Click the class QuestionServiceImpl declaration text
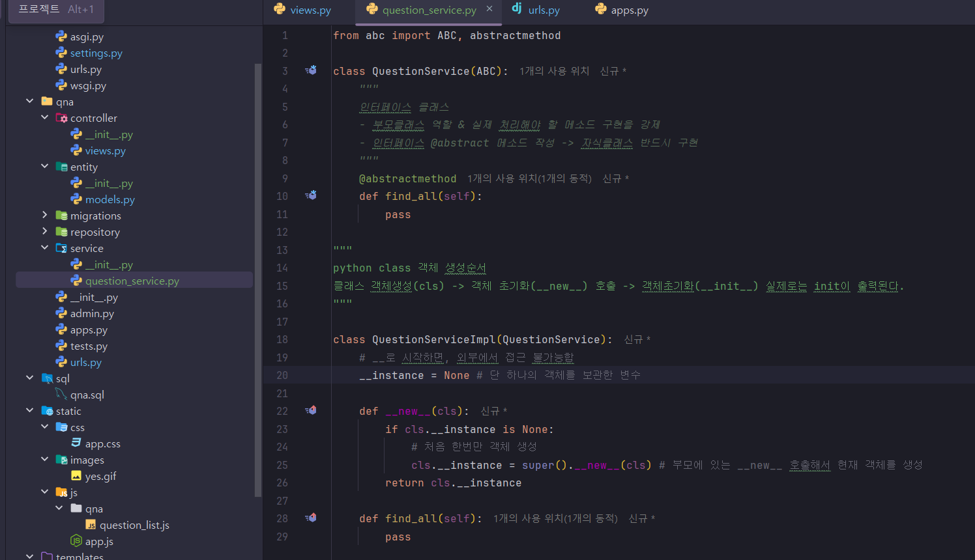This screenshot has height=560, width=975. [473, 339]
